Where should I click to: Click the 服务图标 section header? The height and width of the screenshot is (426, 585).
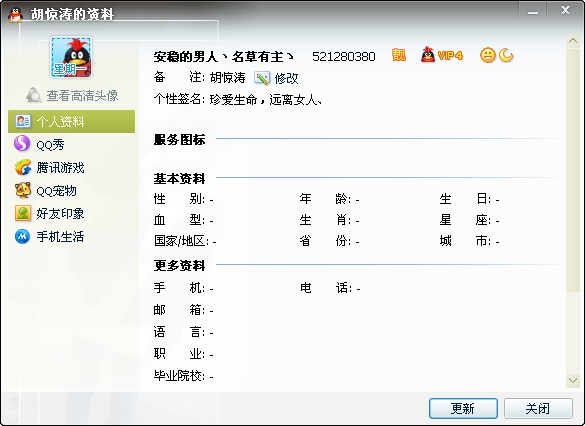click(179, 140)
